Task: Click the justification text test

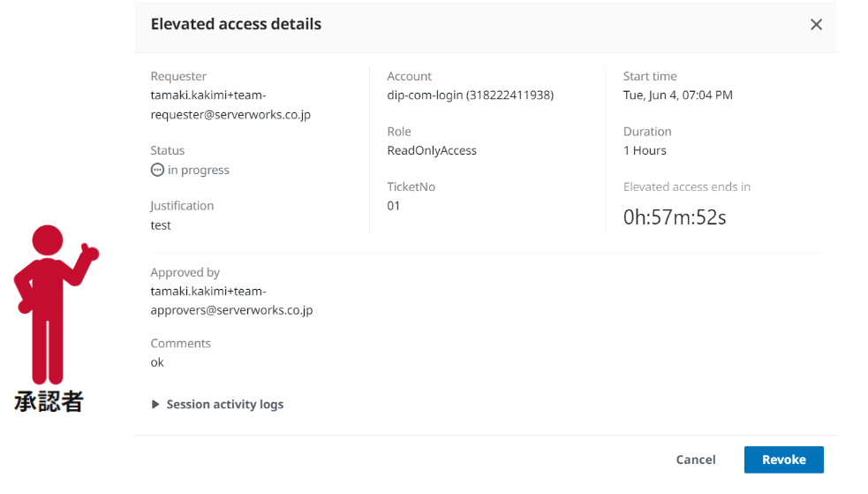Action: pyautogui.click(x=161, y=225)
